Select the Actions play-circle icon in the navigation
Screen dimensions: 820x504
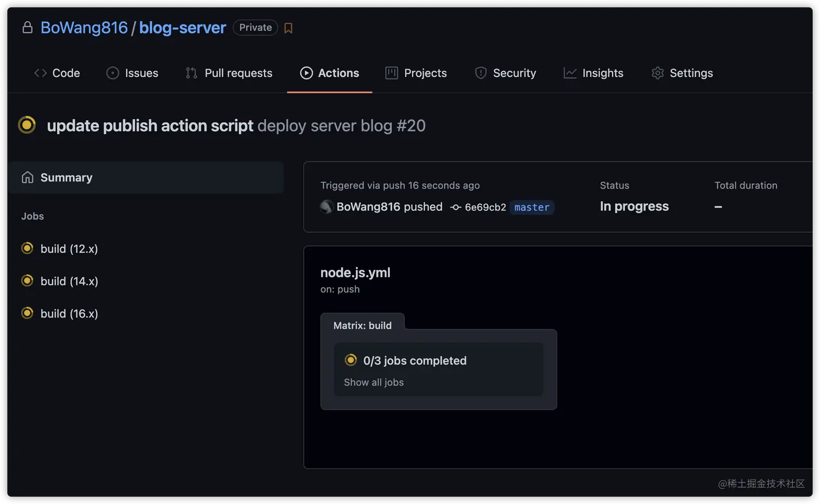tap(307, 73)
